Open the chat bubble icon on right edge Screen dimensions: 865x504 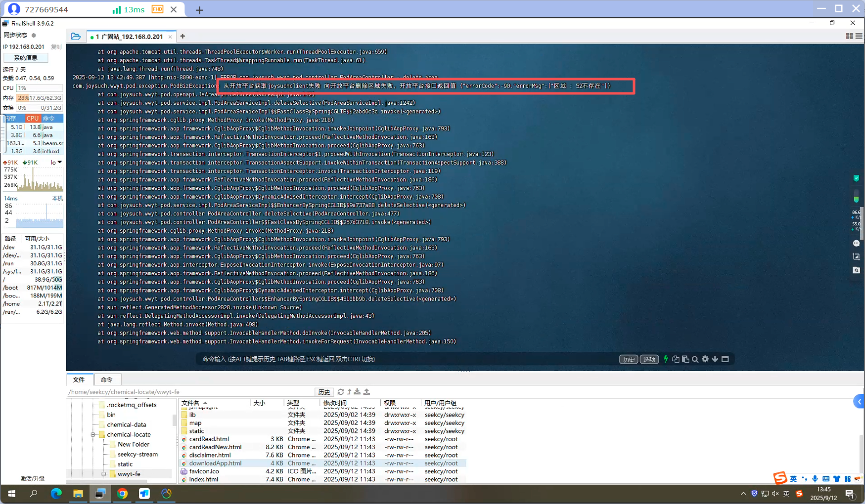click(x=856, y=244)
